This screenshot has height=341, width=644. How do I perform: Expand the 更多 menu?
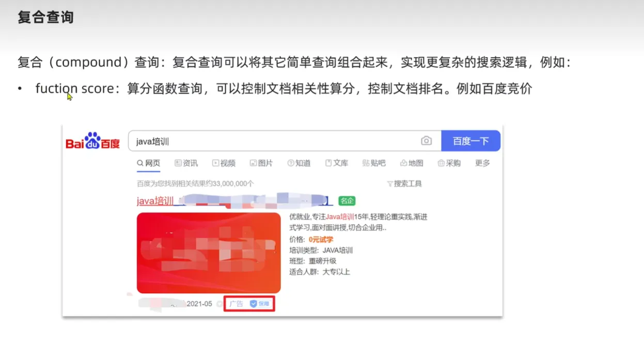[482, 163]
